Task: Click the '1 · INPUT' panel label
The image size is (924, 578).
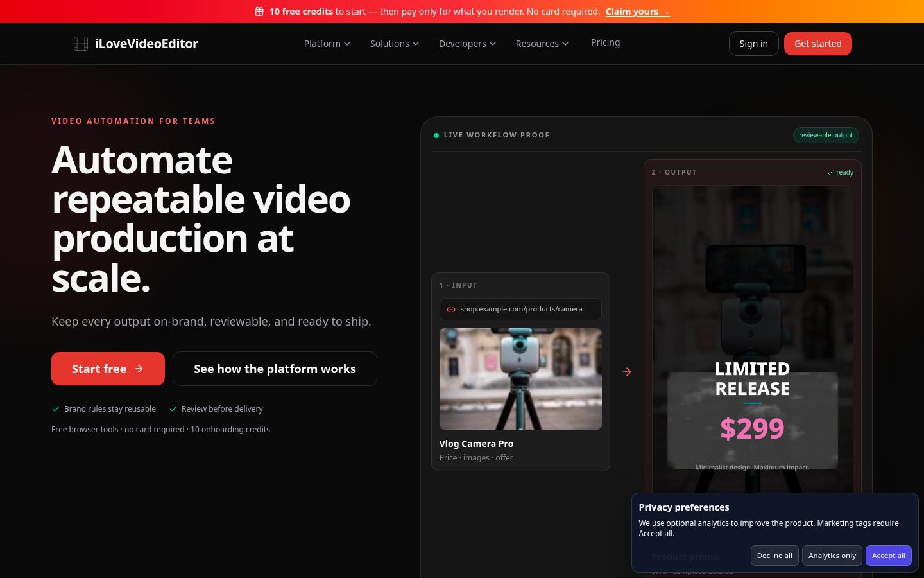Action: [x=458, y=285]
